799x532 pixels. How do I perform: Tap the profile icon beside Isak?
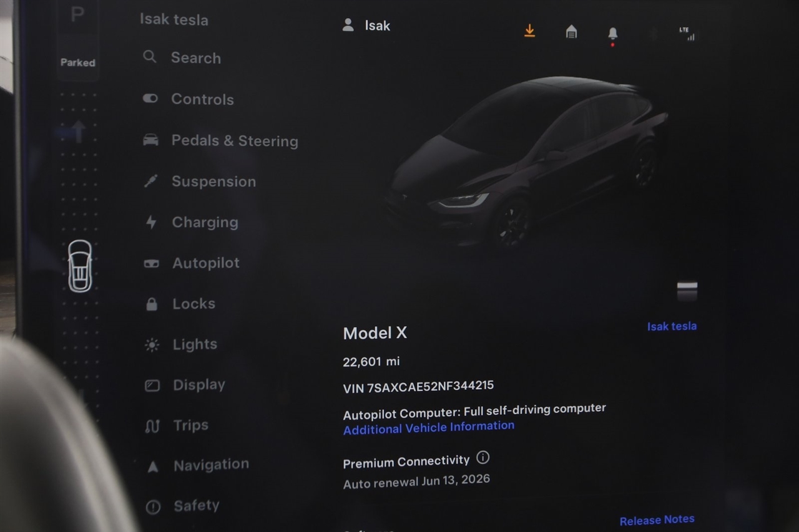pyautogui.click(x=348, y=25)
